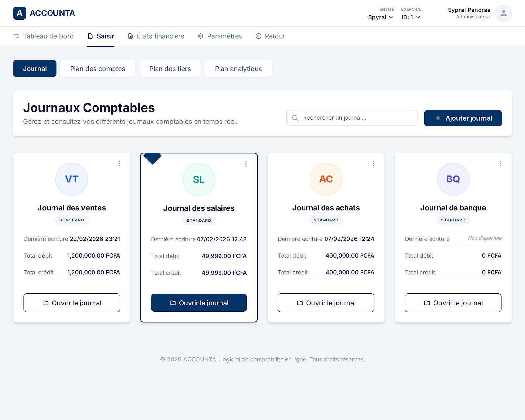
Task: Open the Journal des salaires via its button
Action: [199, 303]
